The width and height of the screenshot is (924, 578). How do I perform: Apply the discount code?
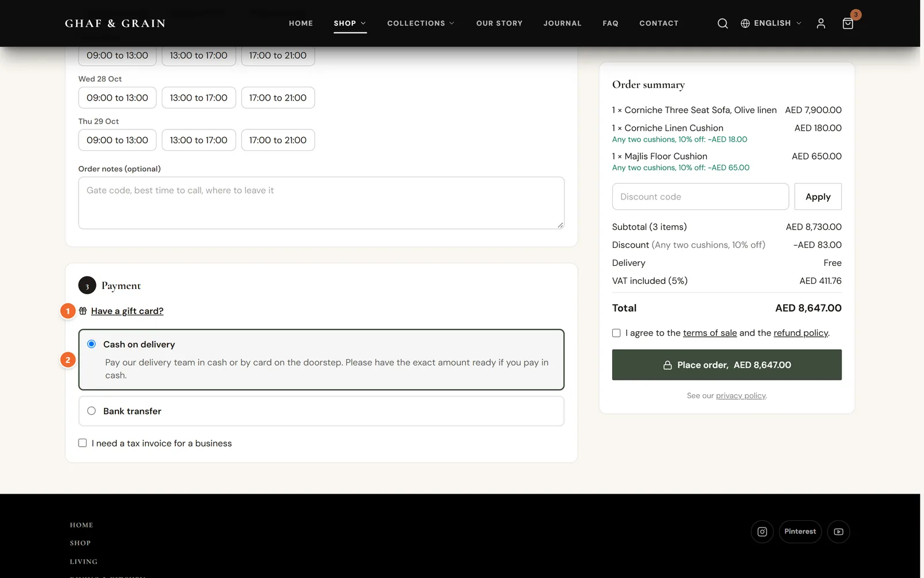(818, 197)
